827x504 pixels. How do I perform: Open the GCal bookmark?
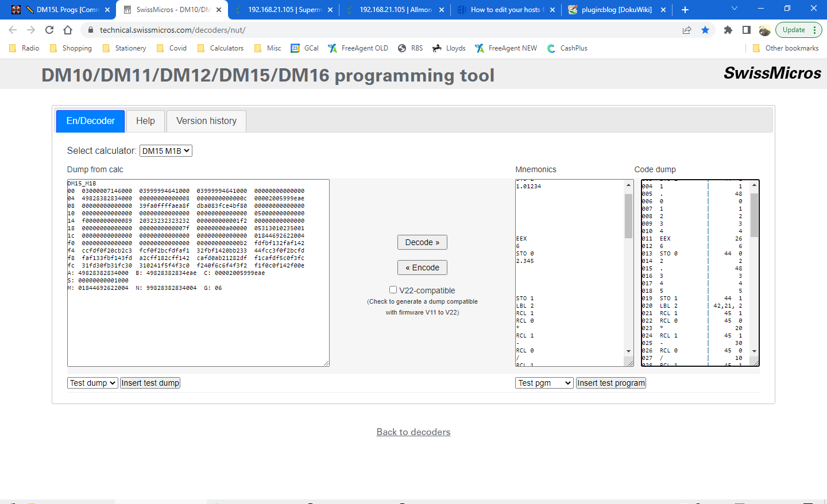(304, 48)
